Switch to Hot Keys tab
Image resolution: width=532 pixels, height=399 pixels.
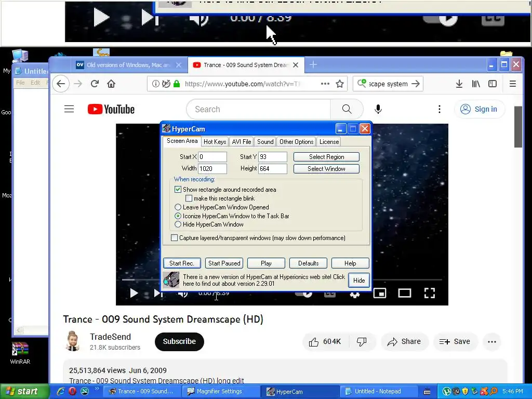click(x=215, y=142)
